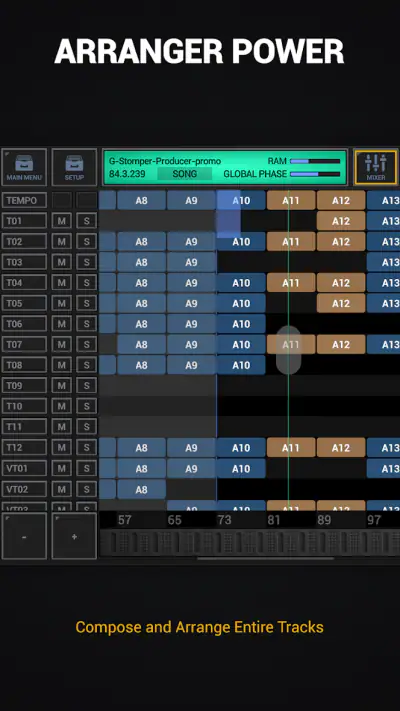Mute track T12
This screenshot has width=400, height=711.
tap(62, 448)
